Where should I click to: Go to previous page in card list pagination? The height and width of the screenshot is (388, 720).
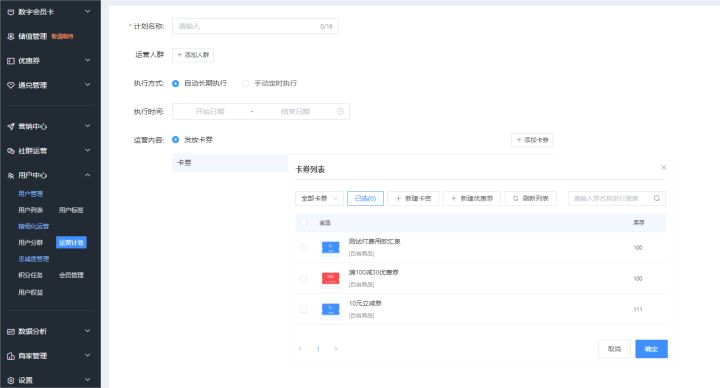click(x=300, y=349)
